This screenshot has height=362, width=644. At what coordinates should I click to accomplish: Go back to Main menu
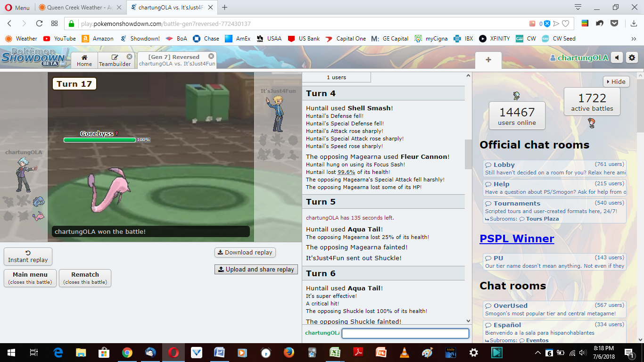click(30, 278)
